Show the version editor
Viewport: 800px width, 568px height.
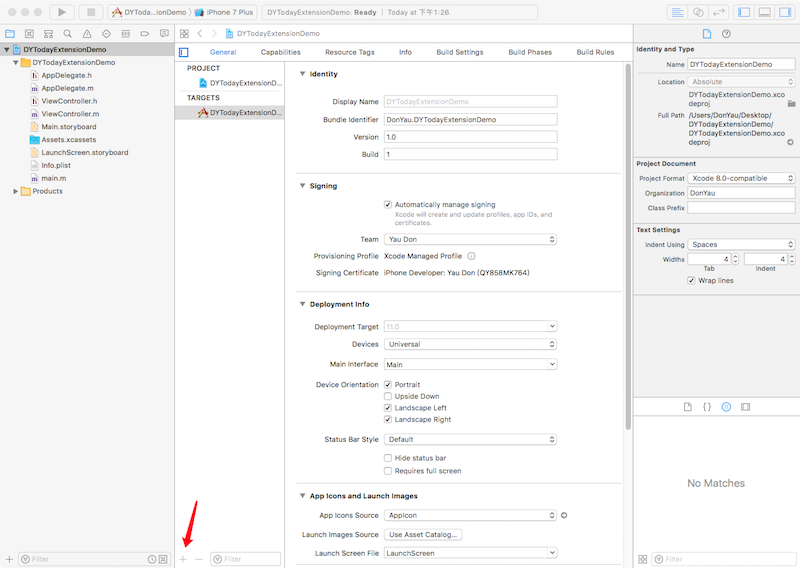coord(719,12)
